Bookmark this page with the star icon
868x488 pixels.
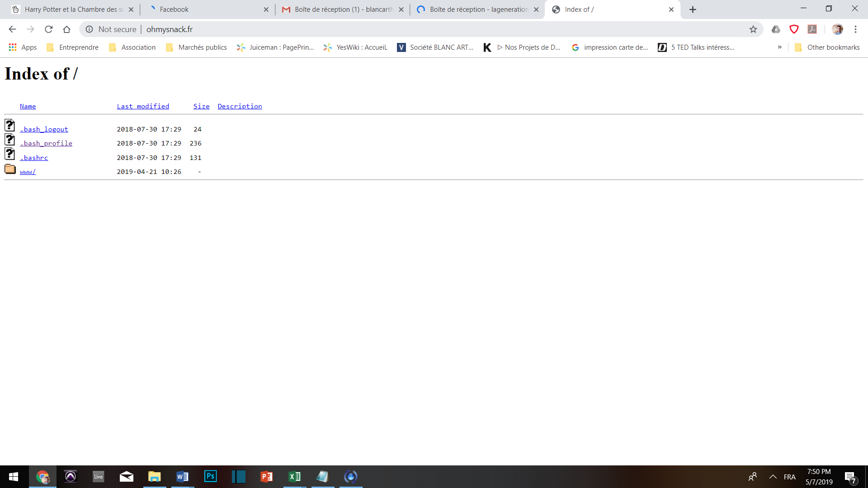click(x=753, y=29)
